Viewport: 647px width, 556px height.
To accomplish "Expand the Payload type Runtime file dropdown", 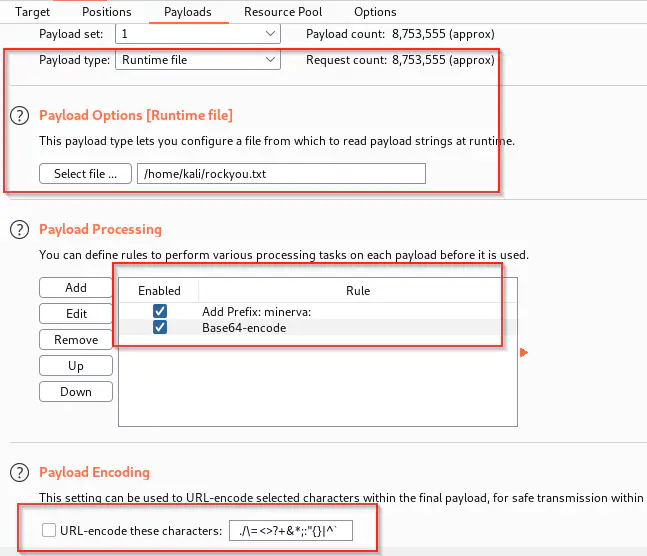I will [199, 60].
